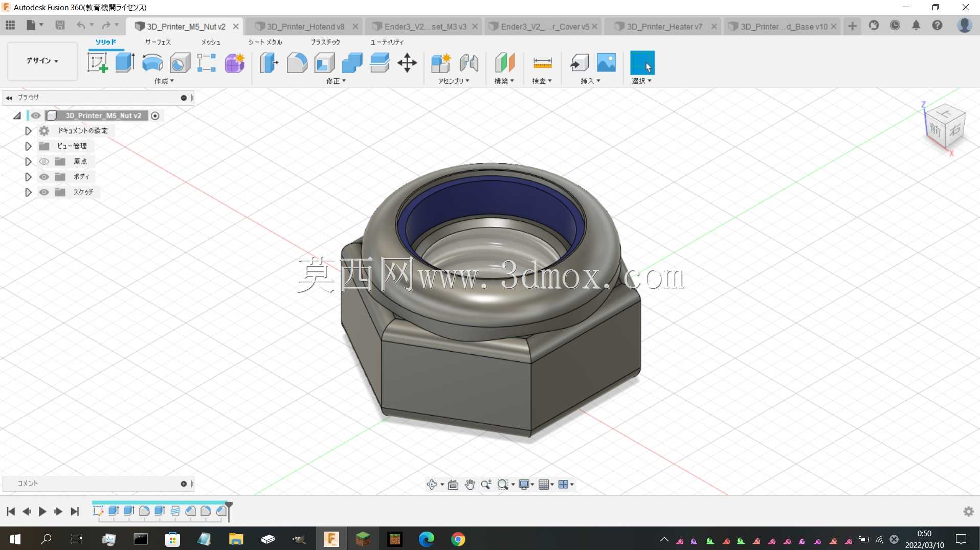
Task: Select the Revolve tool in the toolbar
Action: click(152, 63)
